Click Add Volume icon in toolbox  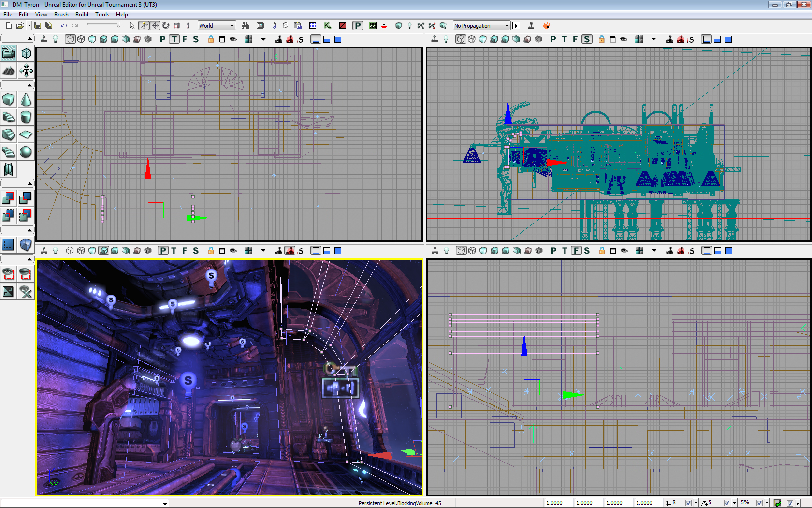coord(26,244)
